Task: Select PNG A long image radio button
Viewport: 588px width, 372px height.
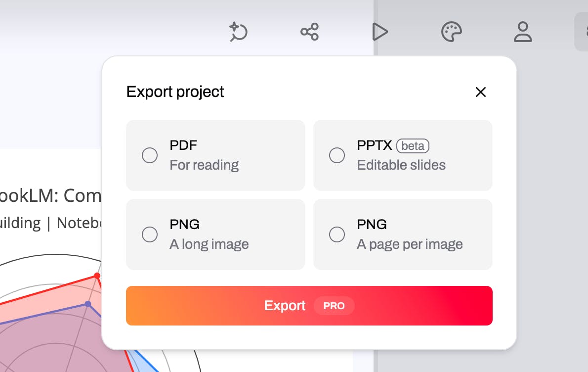Action: point(150,234)
